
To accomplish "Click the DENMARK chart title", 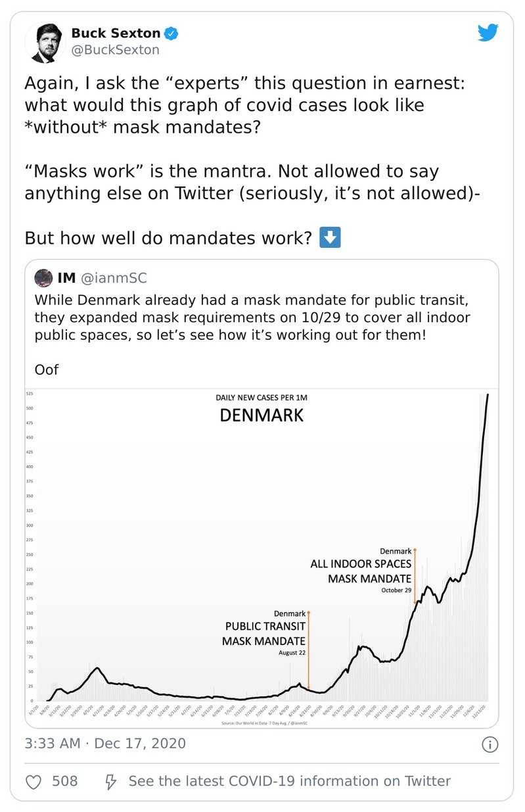I will point(261,416).
